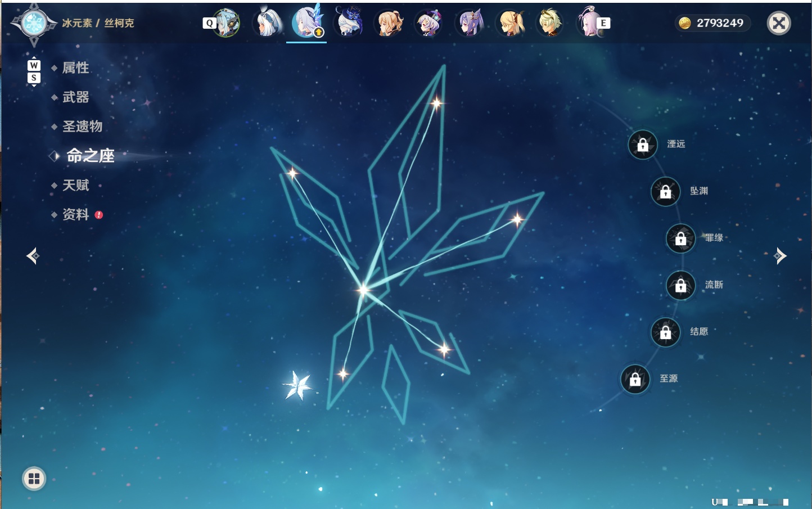Click the S key menu-down hint
The image size is (812, 509).
(34, 78)
